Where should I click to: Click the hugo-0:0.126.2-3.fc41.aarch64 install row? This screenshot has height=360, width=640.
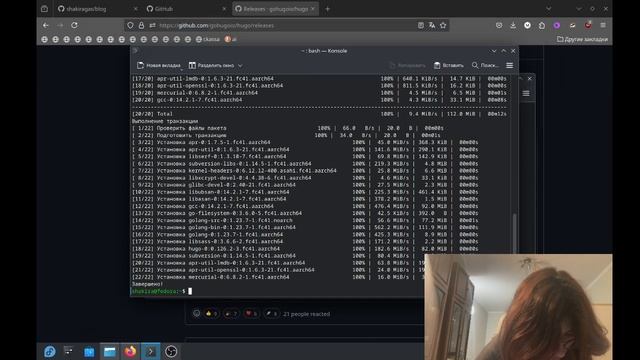point(304,249)
